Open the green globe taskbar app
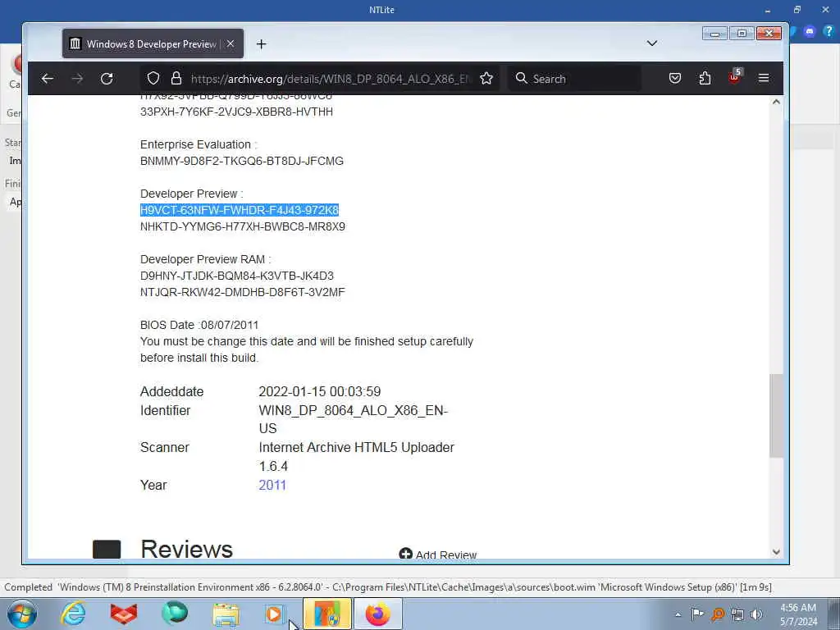The height and width of the screenshot is (630, 840). click(175, 614)
